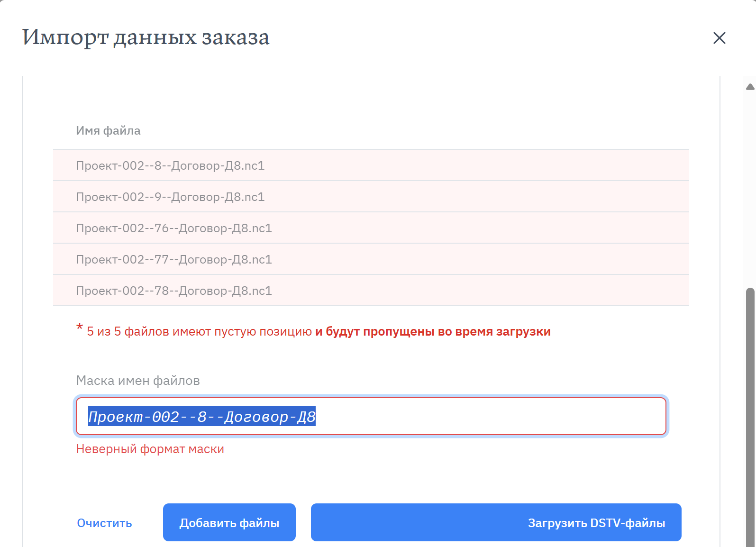This screenshot has width=756, height=547.
Task: Click the Импорт данных заказа title
Action: (x=146, y=37)
